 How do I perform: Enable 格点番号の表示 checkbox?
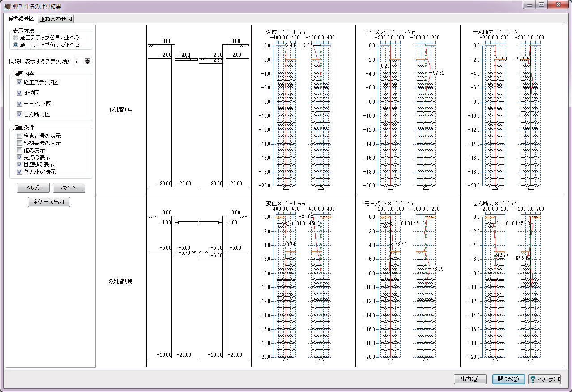(19, 136)
